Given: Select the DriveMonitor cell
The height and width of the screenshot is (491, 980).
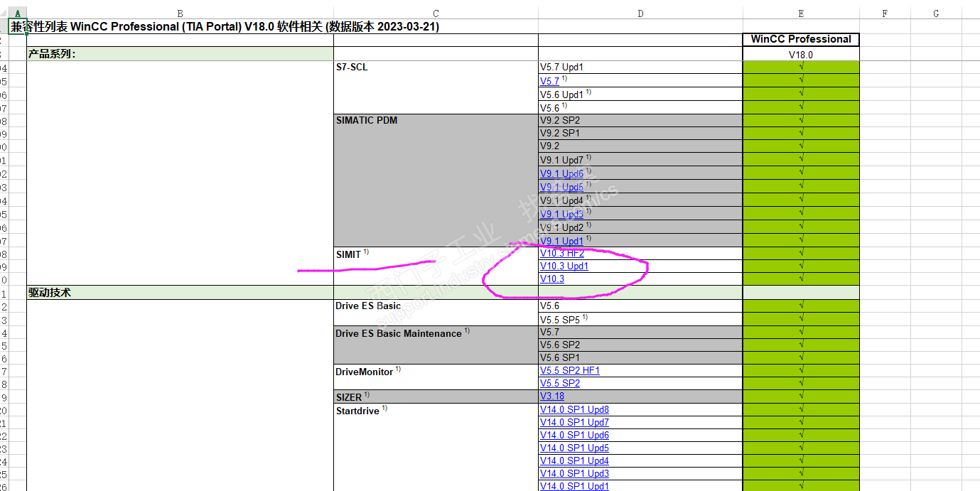Looking at the screenshot, I should tap(436, 377).
